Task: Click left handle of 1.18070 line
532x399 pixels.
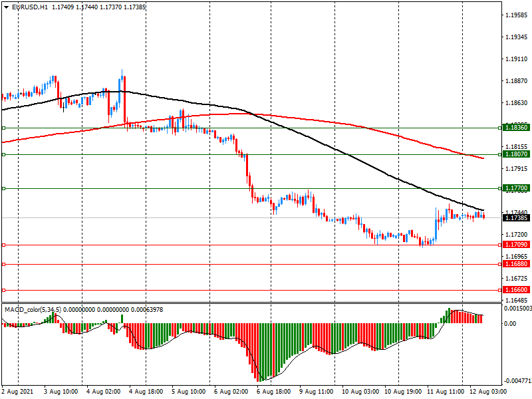Action: tap(4, 154)
